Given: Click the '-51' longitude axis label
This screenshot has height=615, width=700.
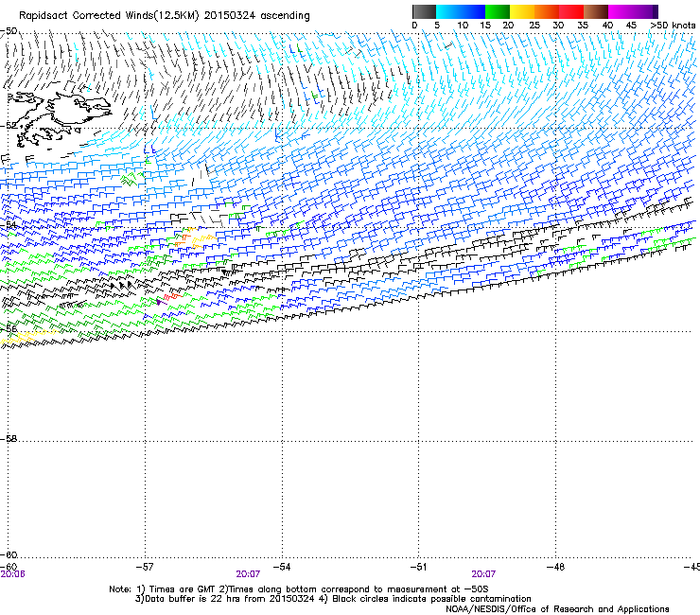Looking at the screenshot, I should 419,567.
